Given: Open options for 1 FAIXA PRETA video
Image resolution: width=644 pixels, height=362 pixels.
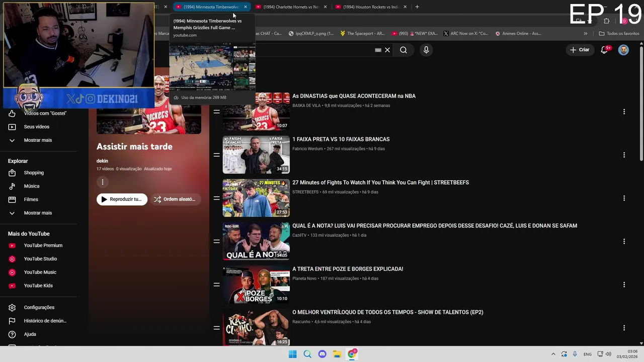Looking at the screenshot, I should coord(624,155).
